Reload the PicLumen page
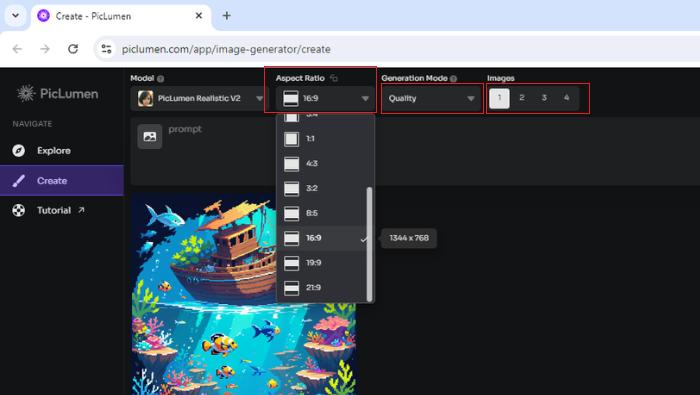The height and width of the screenshot is (395, 700). coord(73,49)
